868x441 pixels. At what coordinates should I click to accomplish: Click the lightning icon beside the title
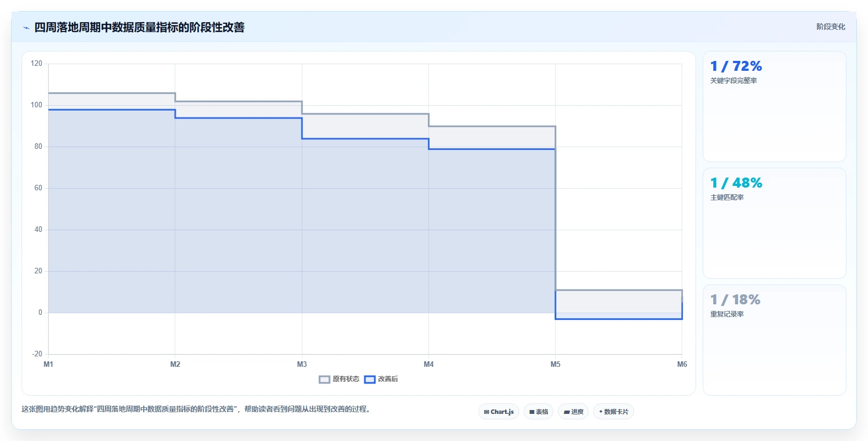pos(26,28)
